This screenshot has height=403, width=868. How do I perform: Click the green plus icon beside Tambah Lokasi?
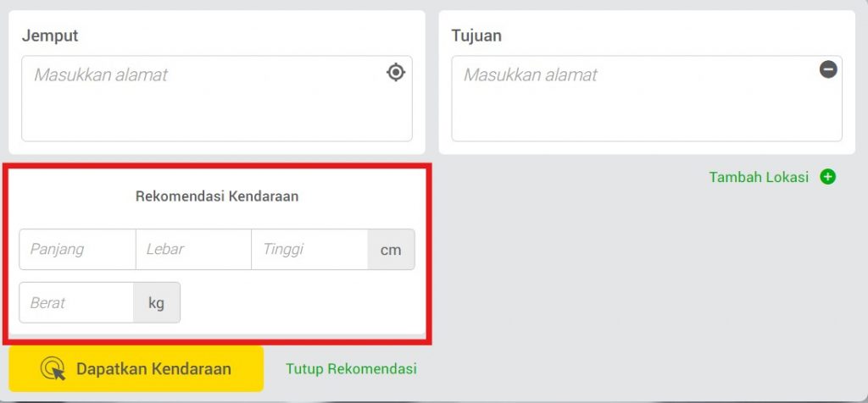tap(827, 177)
